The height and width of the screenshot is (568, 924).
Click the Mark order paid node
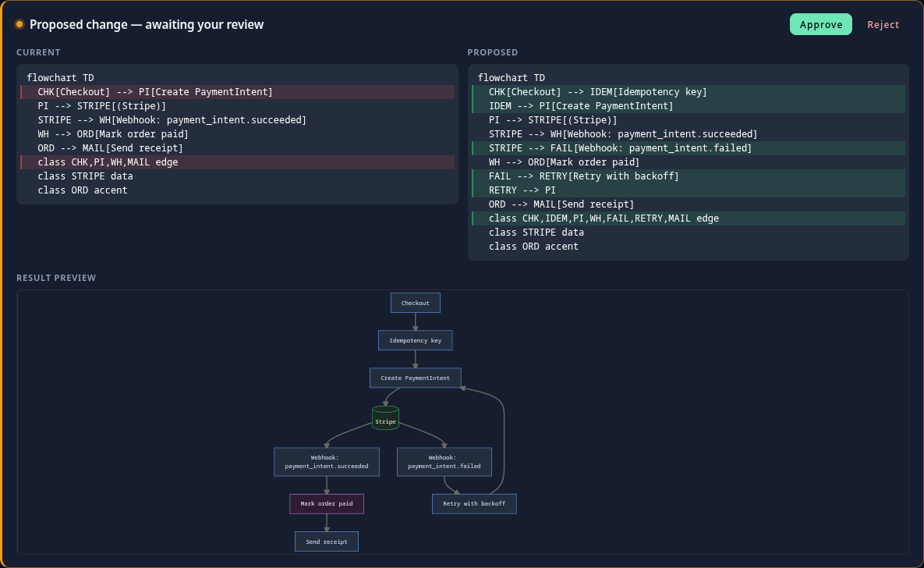(x=327, y=504)
